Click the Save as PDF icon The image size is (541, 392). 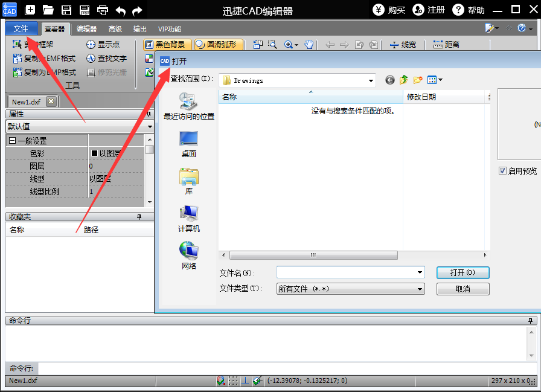tap(85, 10)
